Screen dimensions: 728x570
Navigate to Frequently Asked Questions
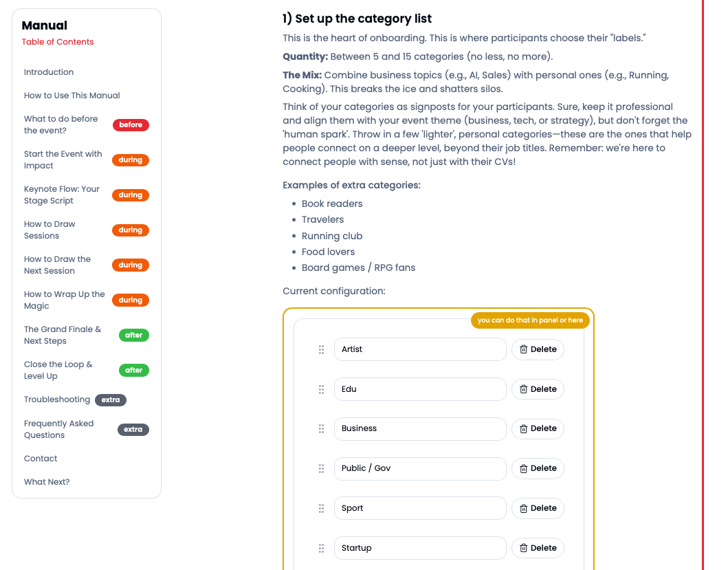coord(59,429)
